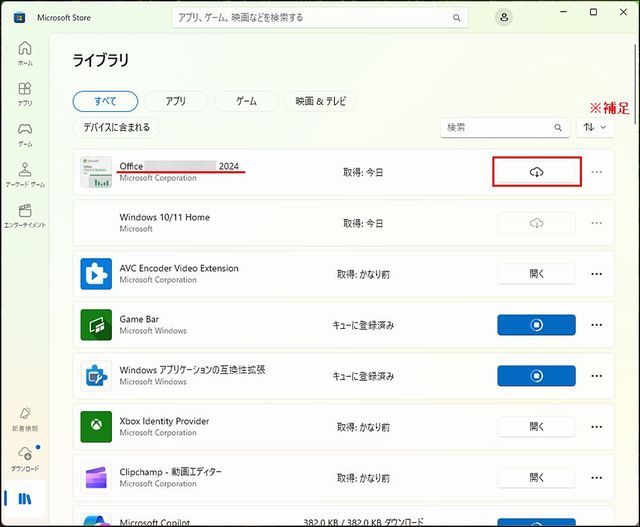Open more options for Game Bar
The height and width of the screenshot is (527, 640).
[596, 325]
